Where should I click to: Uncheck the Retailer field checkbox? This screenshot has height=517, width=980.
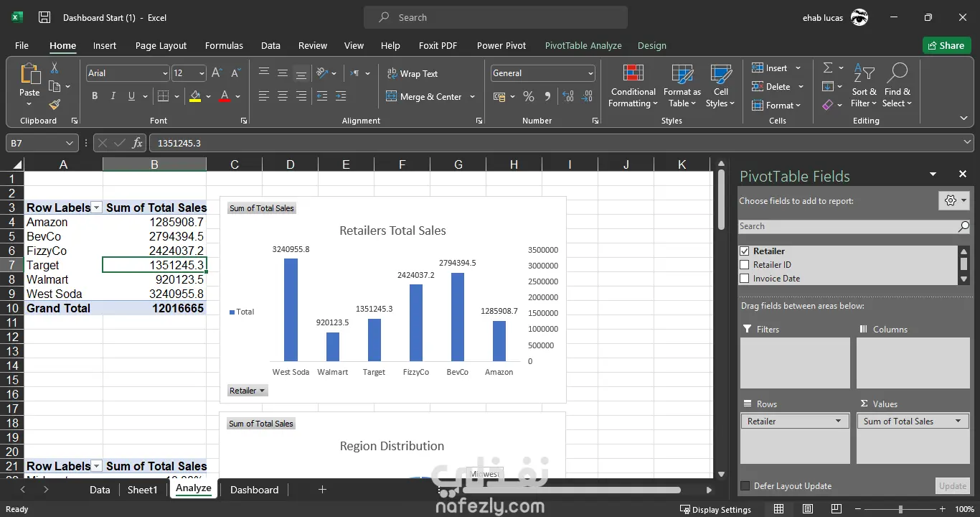point(745,251)
